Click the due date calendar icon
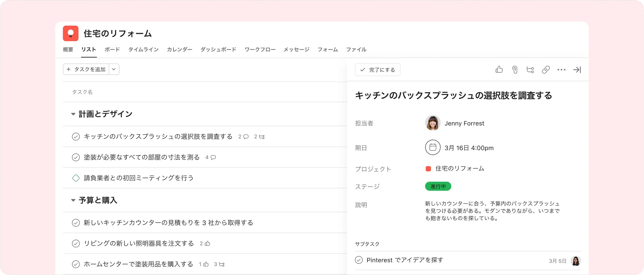Viewport: 644px width, 275px height. [x=433, y=147]
